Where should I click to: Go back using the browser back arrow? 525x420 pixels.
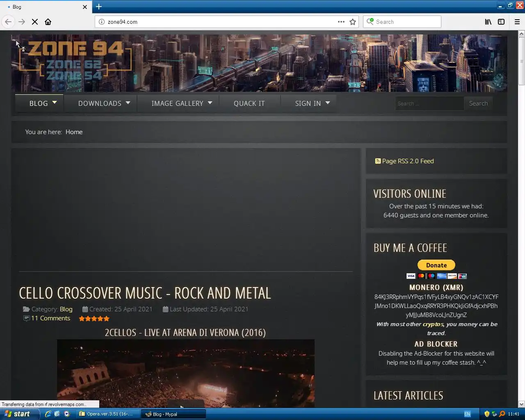[x=8, y=22]
